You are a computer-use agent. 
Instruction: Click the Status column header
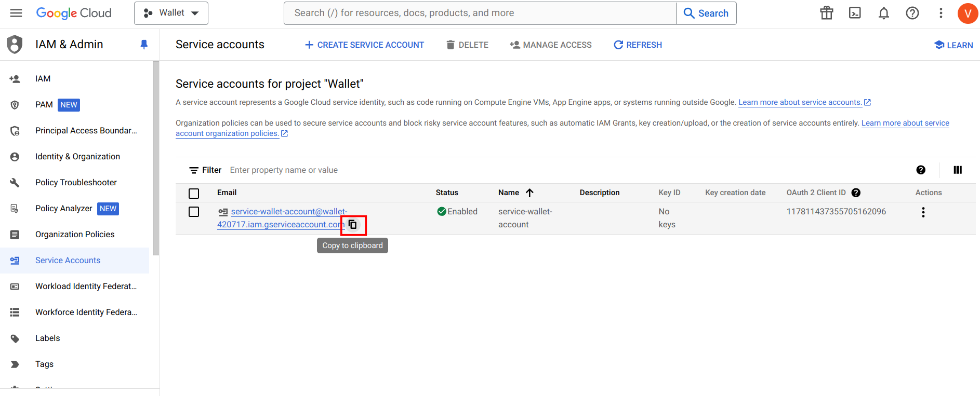[x=447, y=193]
